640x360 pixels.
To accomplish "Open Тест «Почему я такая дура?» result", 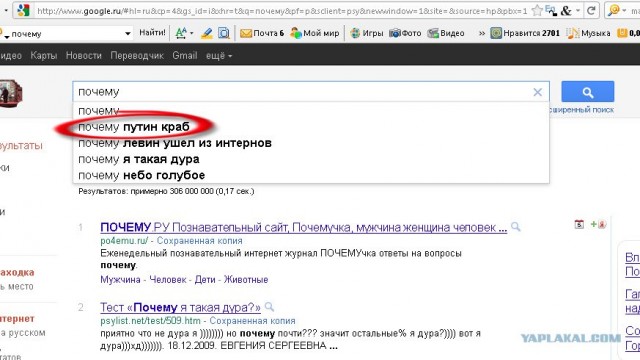I will click(x=180, y=307).
